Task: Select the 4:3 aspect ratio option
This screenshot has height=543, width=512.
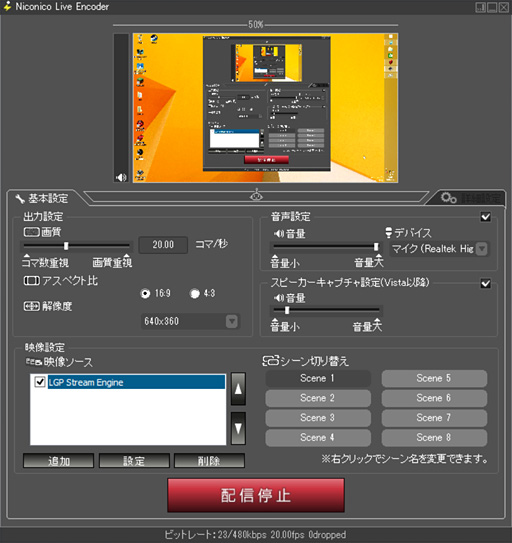Action: tap(195, 293)
